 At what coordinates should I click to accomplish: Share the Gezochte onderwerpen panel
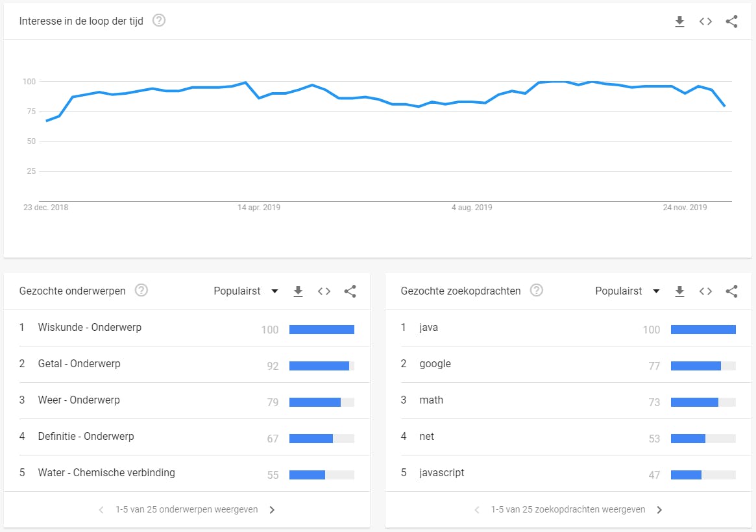click(x=350, y=291)
